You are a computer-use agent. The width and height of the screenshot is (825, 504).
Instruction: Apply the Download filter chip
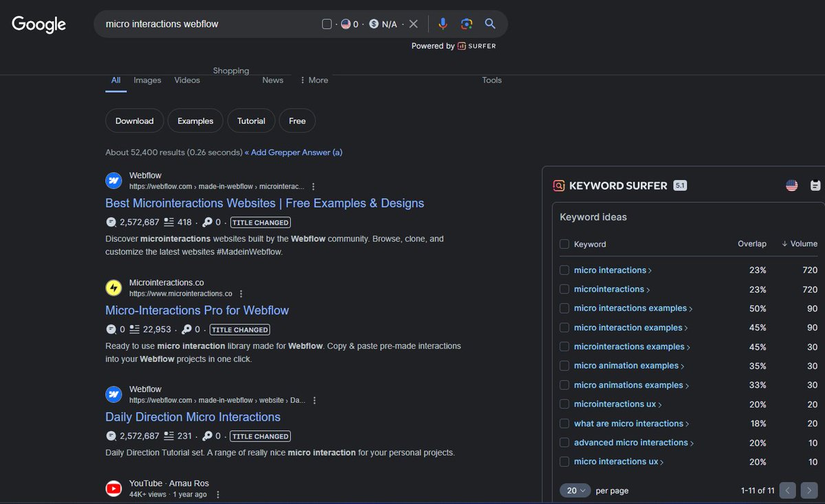tap(135, 121)
